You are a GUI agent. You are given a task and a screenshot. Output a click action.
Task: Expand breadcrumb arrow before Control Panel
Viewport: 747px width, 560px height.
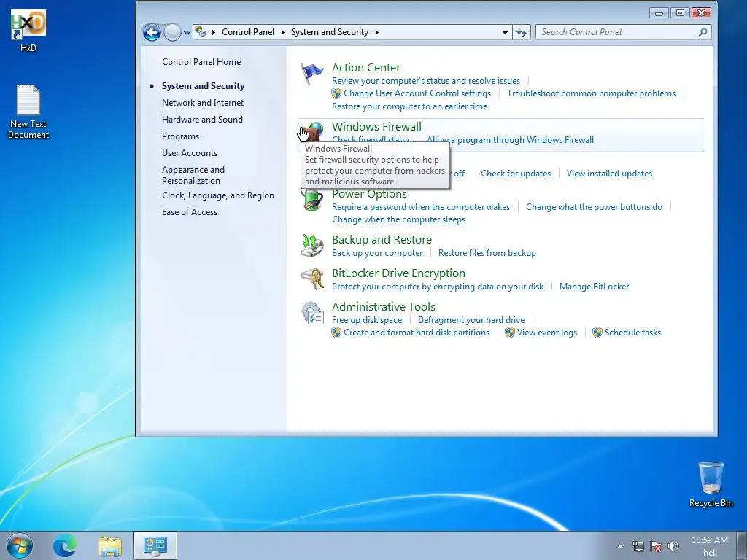(214, 32)
